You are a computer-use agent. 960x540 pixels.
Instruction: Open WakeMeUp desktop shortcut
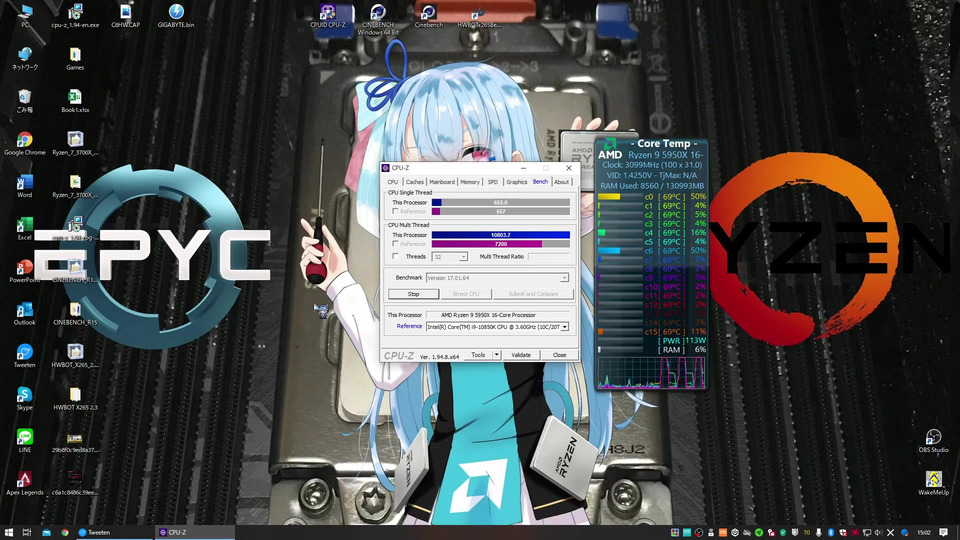[x=933, y=482]
